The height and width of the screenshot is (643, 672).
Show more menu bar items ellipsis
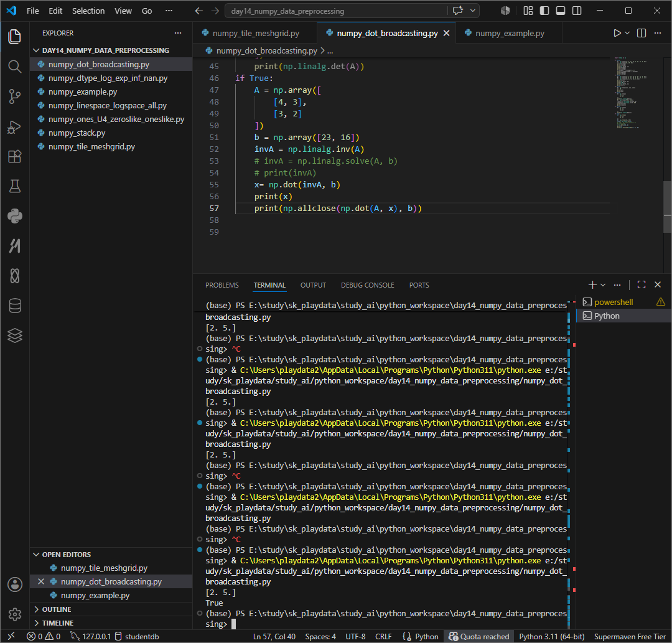[169, 11]
